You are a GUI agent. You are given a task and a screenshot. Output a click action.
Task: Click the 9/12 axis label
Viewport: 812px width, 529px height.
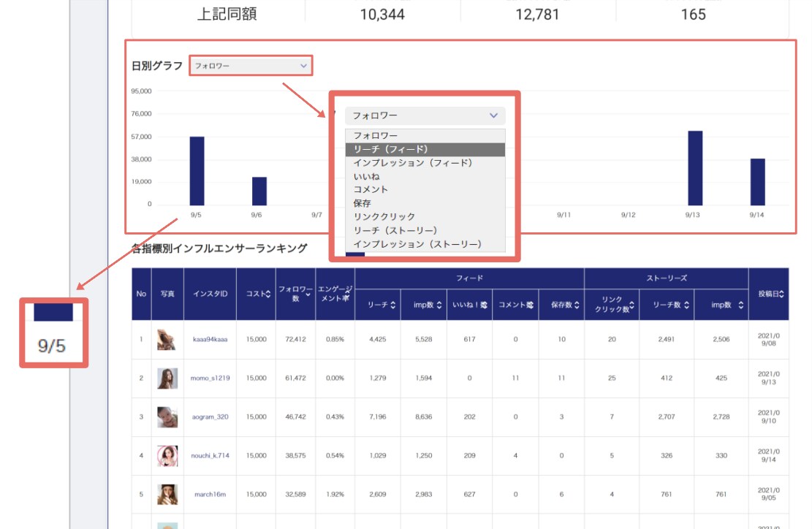(x=628, y=215)
